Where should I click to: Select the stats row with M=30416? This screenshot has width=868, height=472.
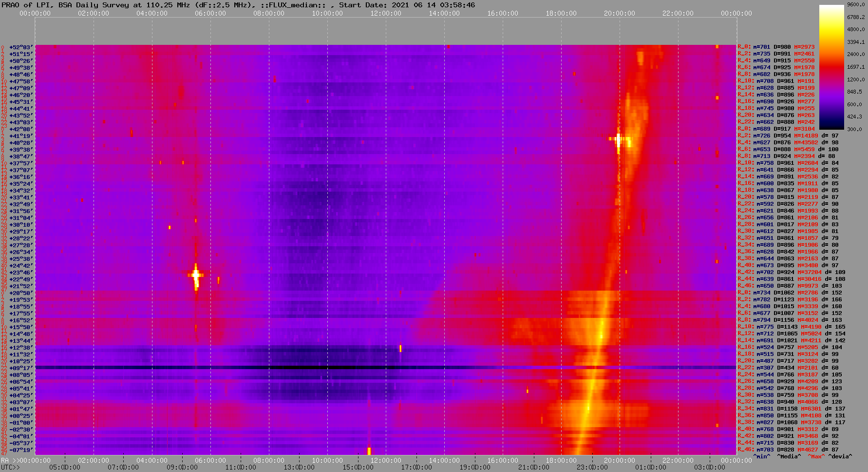(792, 279)
